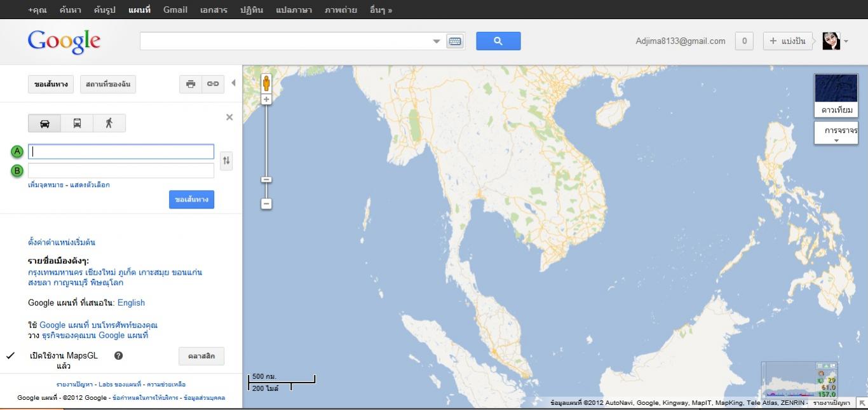Image resolution: width=868 pixels, height=410 pixels.
Task: Close the directions form with X
Action: tap(229, 117)
